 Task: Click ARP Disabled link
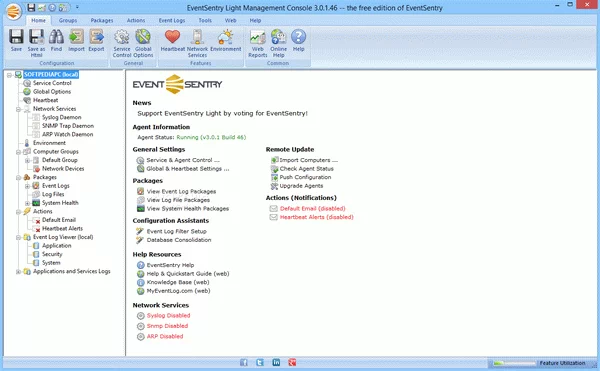point(165,337)
